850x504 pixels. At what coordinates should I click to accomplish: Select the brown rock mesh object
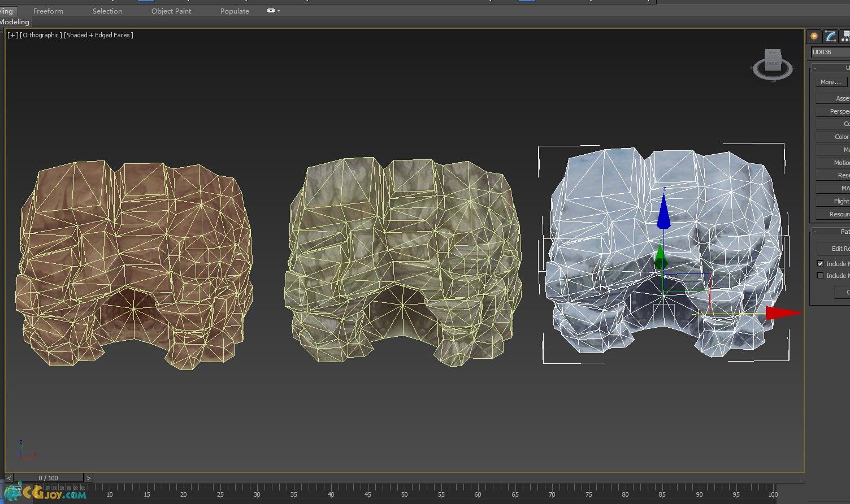click(134, 264)
